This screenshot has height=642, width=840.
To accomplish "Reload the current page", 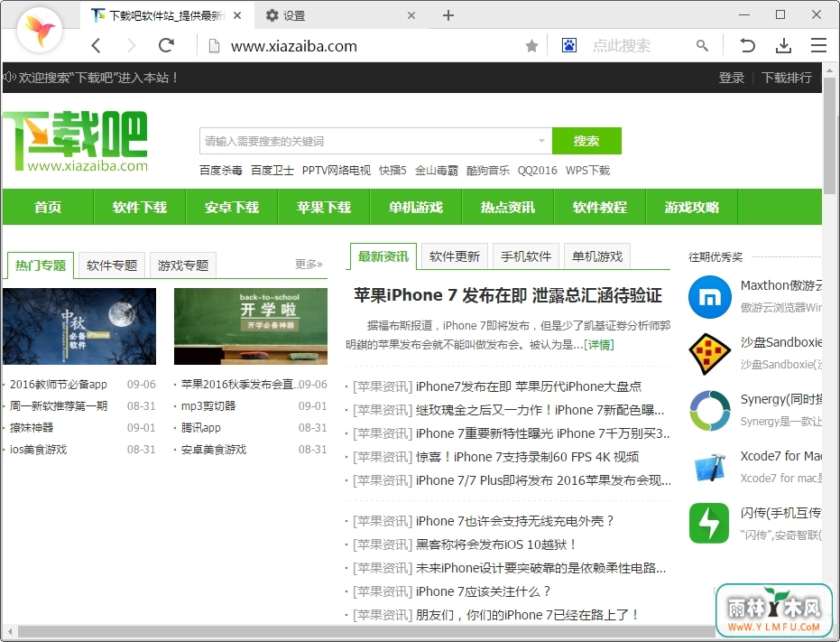I will click(167, 45).
